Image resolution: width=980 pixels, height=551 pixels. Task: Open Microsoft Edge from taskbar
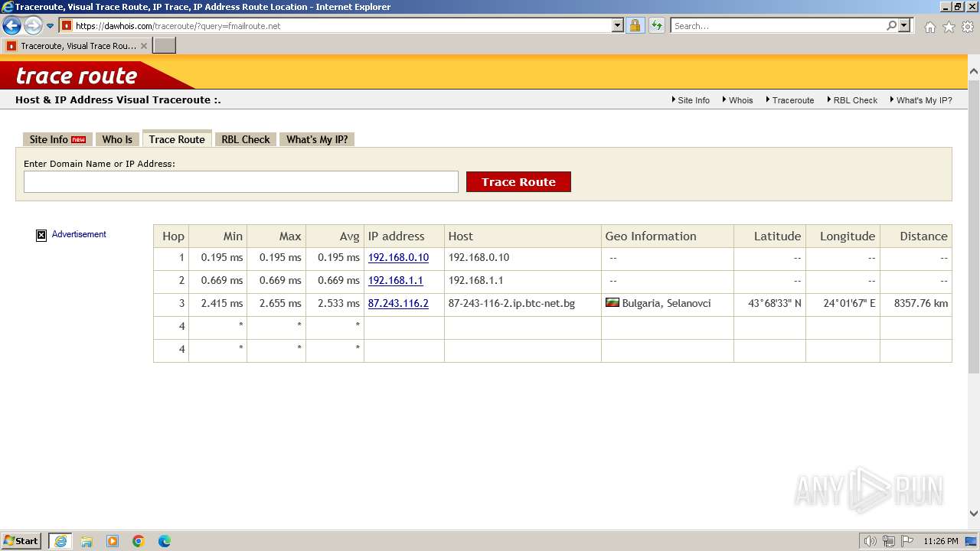(x=165, y=541)
